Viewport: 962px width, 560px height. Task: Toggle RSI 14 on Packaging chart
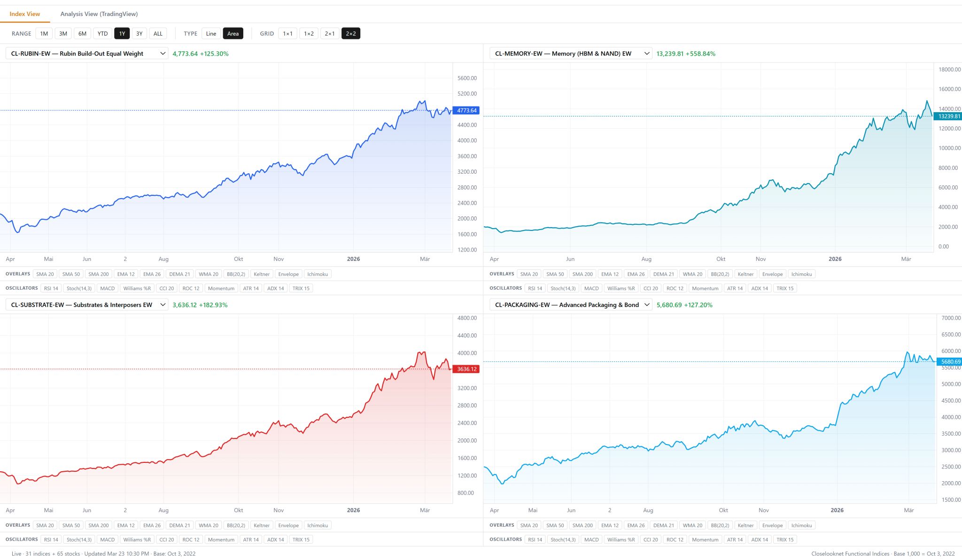coord(535,539)
